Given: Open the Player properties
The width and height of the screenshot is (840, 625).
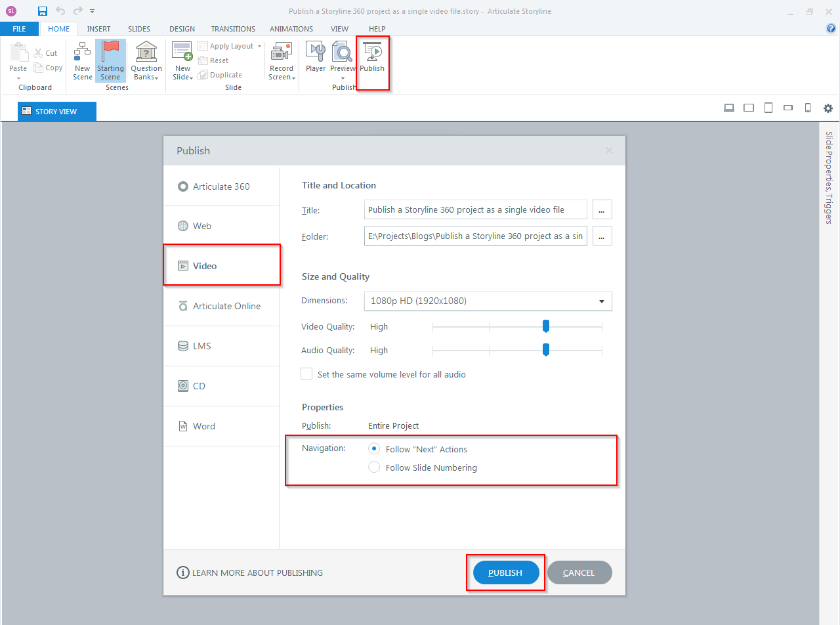Looking at the screenshot, I should tap(316, 57).
